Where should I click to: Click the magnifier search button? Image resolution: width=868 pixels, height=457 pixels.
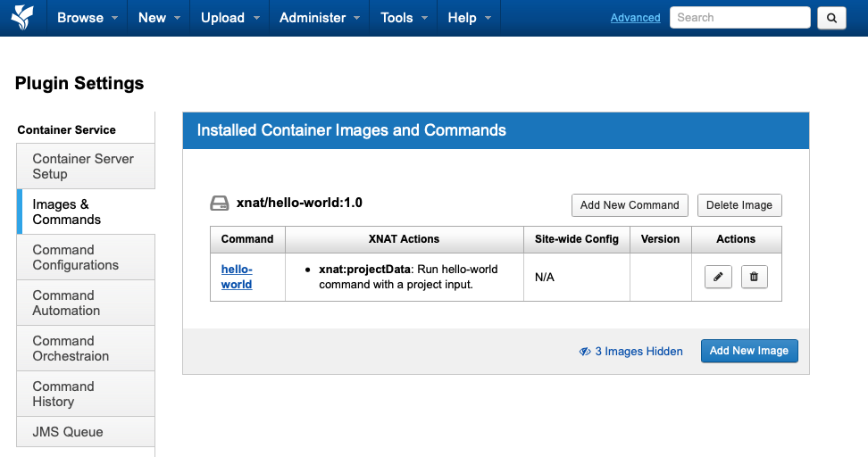click(831, 18)
